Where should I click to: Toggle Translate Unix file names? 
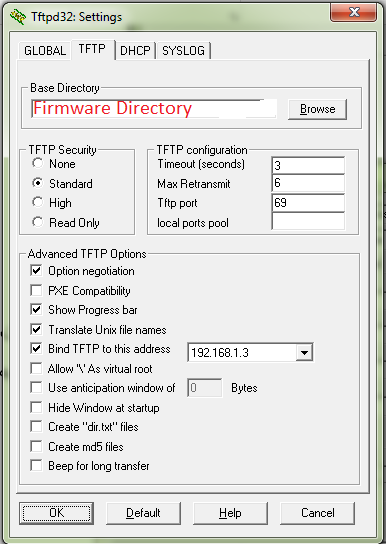(x=36, y=329)
